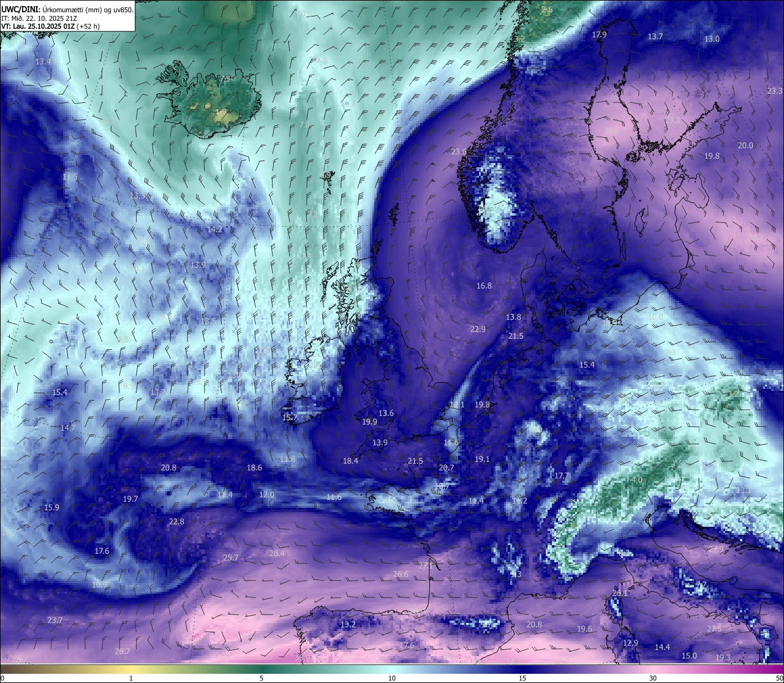Click the legend tick label 50
Screen dimensions: 784x683
pyautogui.click(x=779, y=678)
